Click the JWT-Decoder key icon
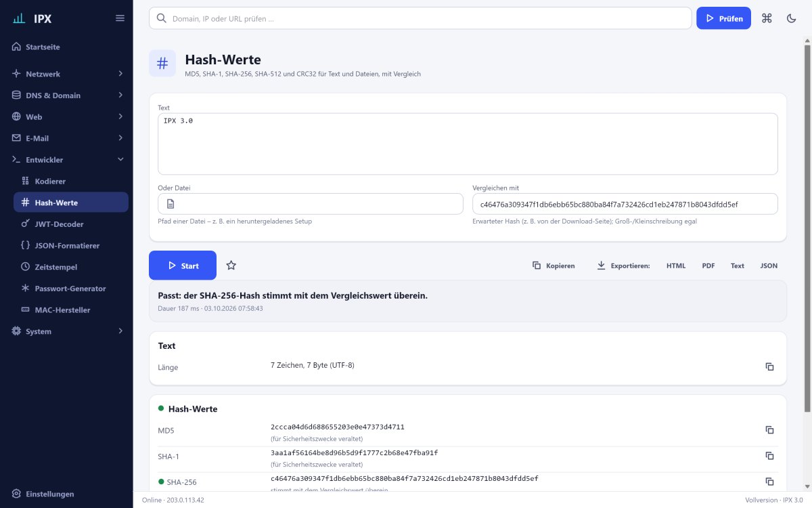The width and height of the screenshot is (812, 508). (26, 224)
